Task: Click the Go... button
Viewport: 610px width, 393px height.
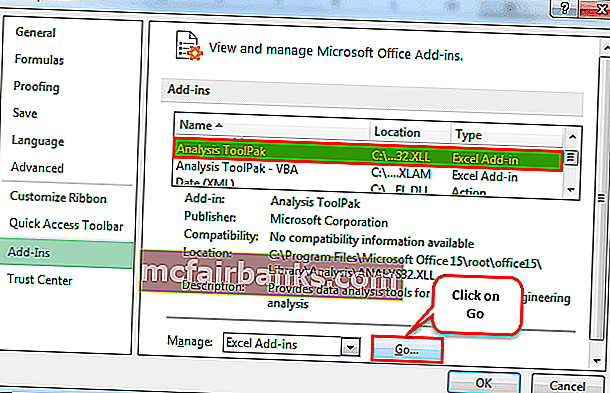Action: [x=407, y=349]
